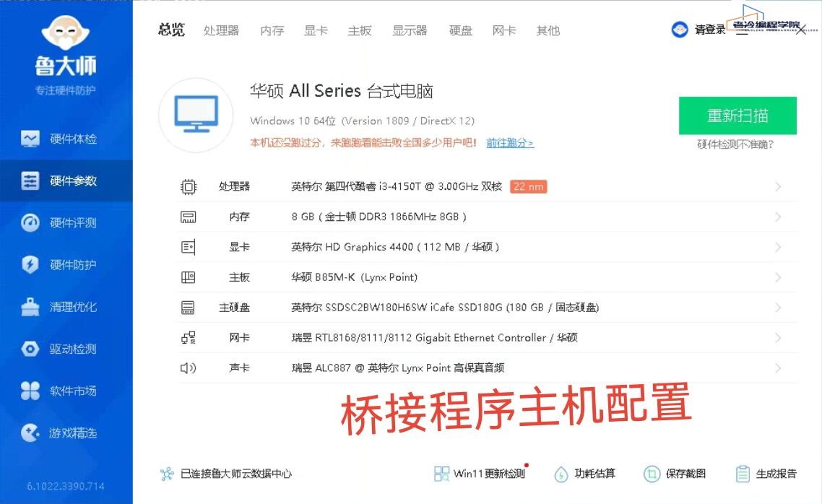Click the network card icon
Viewport: 822px width, 504px height.
(x=189, y=338)
